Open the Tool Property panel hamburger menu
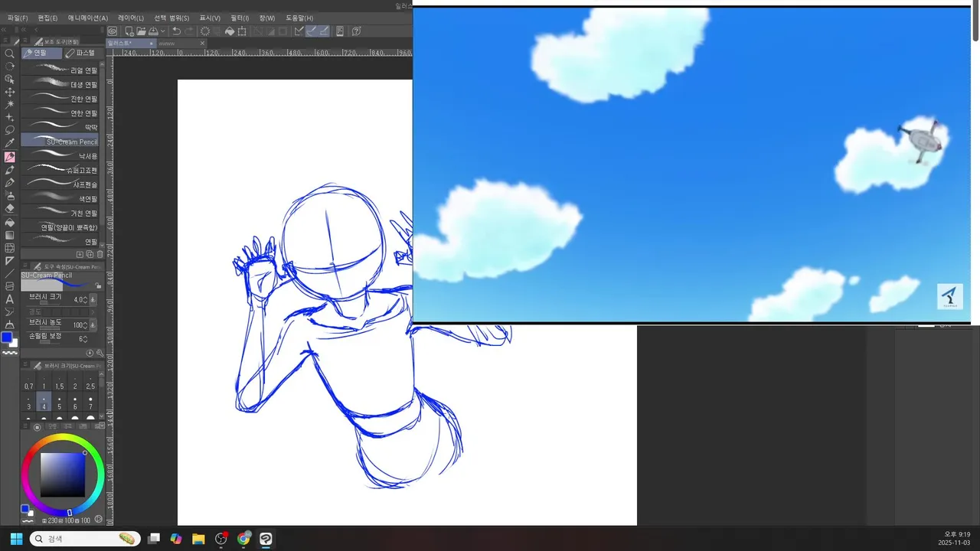Screen dimensions: 980x551 pyautogui.click(x=25, y=266)
